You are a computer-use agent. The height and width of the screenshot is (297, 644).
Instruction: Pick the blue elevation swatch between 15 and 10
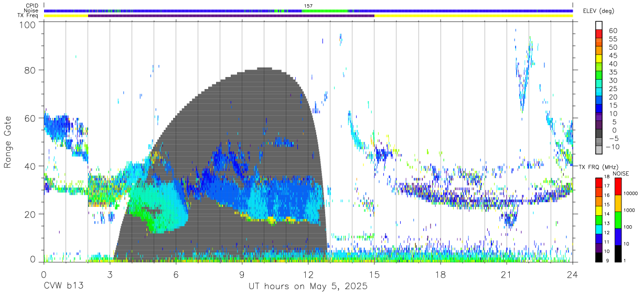[x=599, y=109]
